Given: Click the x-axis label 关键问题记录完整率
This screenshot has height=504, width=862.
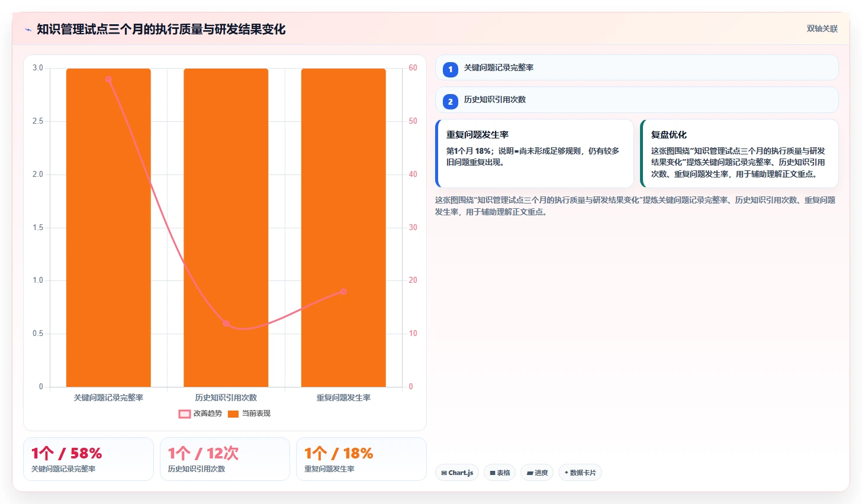Looking at the screenshot, I should [108, 398].
